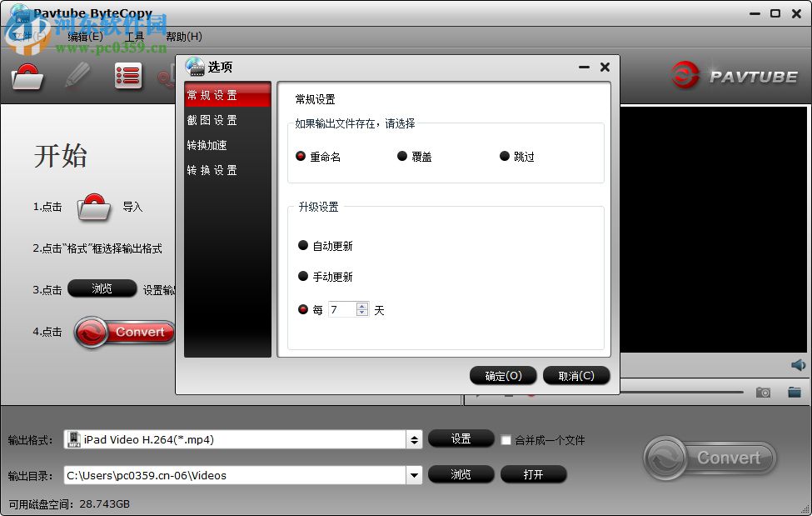Increase the update days using the stepper arrow
This screenshot has width=812, height=516.
361,305
